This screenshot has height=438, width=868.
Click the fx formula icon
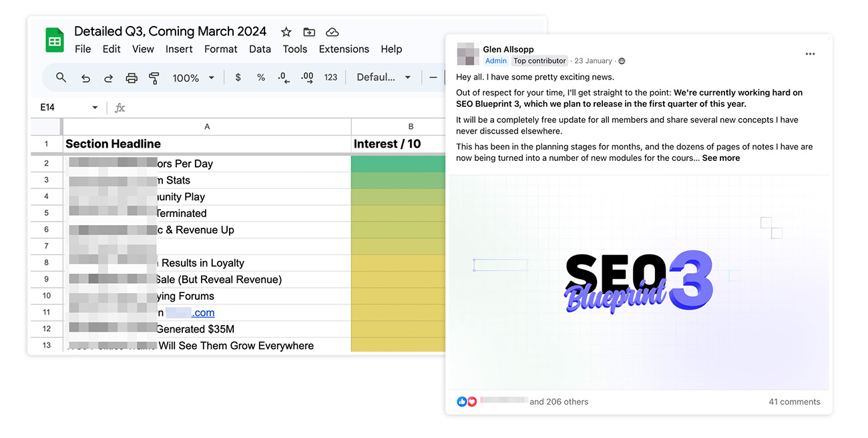point(120,107)
